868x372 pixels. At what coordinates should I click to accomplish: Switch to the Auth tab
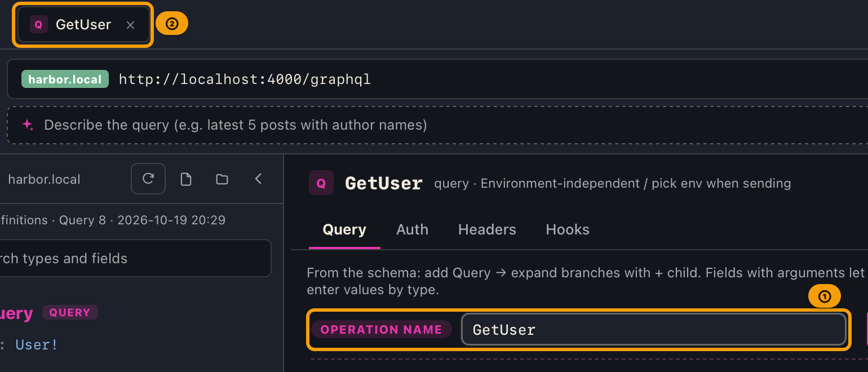pyautogui.click(x=412, y=229)
